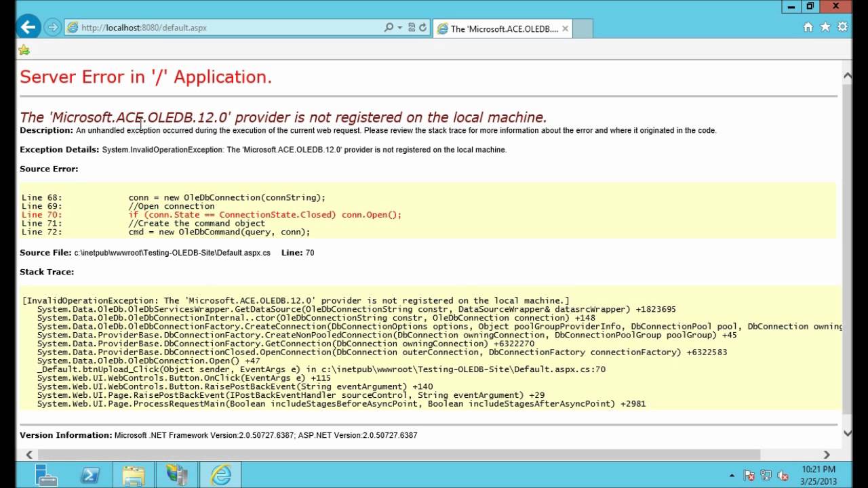Open the Favorites star in the toolbar
The width and height of the screenshot is (868, 488).
coord(825,27)
